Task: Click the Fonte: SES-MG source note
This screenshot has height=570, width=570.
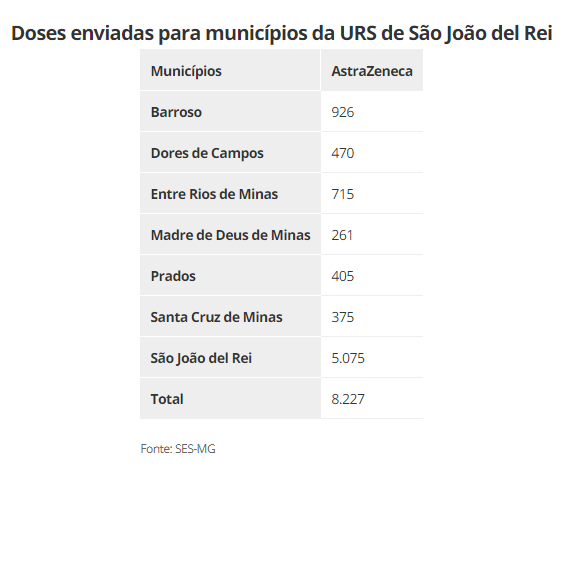Action: coord(178,449)
